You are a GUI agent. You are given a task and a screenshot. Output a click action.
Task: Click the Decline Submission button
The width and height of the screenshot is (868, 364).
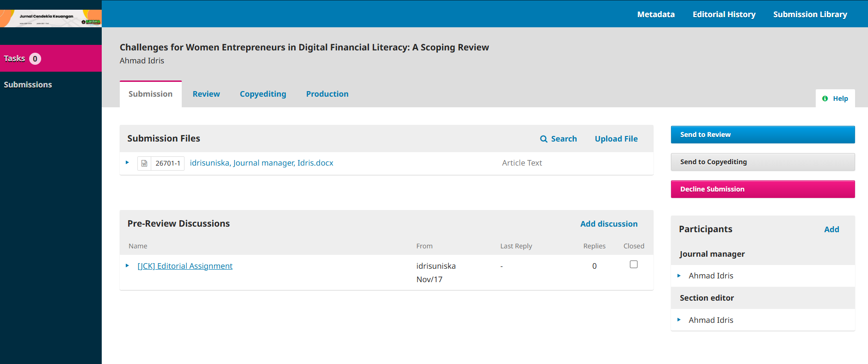click(x=763, y=189)
